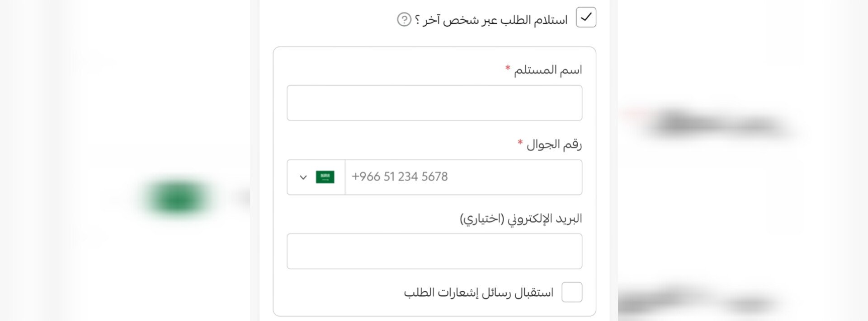868x321 pixels.
Task: Click the اسم المستلم field label
Action: tap(547, 70)
